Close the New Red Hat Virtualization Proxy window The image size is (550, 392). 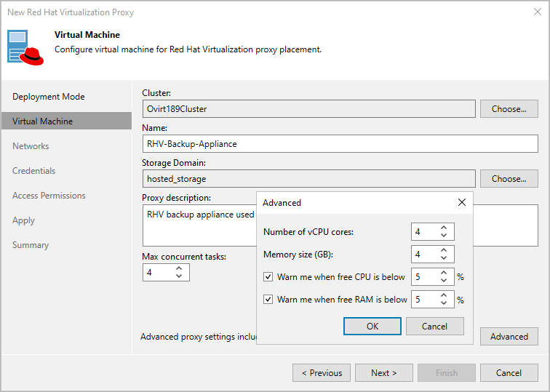point(537,12)
